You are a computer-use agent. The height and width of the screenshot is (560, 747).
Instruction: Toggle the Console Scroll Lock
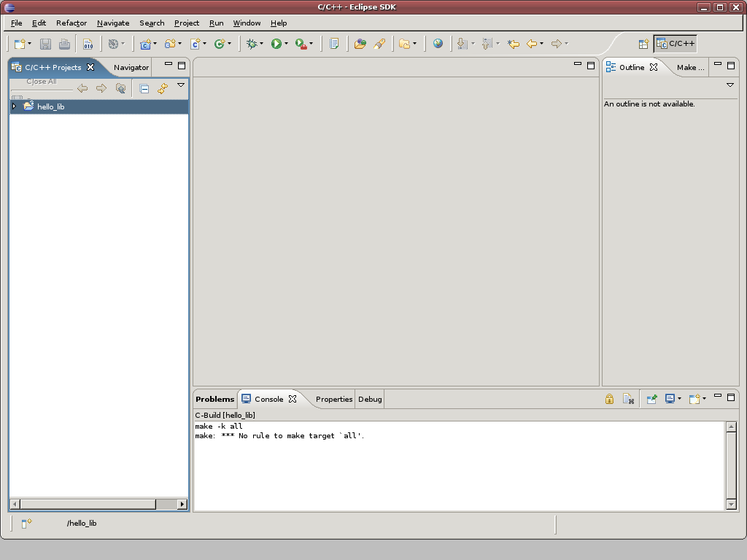tap(609, 399)
